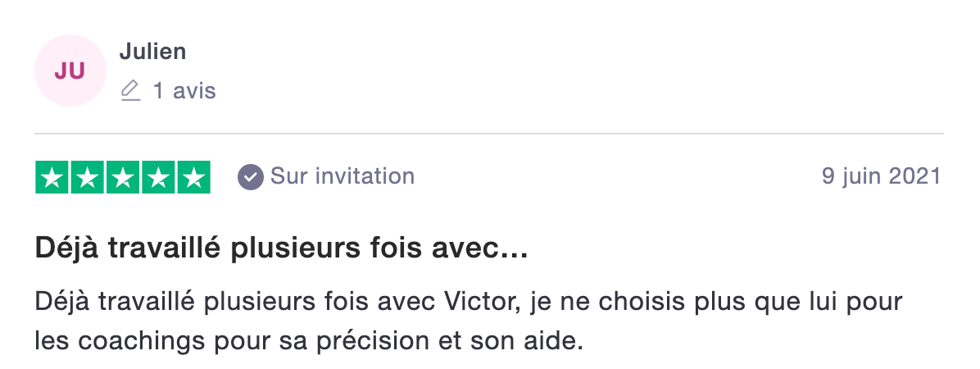Click the second green rating star
This screenshot has width=980, height=369.
coord(88,178)
